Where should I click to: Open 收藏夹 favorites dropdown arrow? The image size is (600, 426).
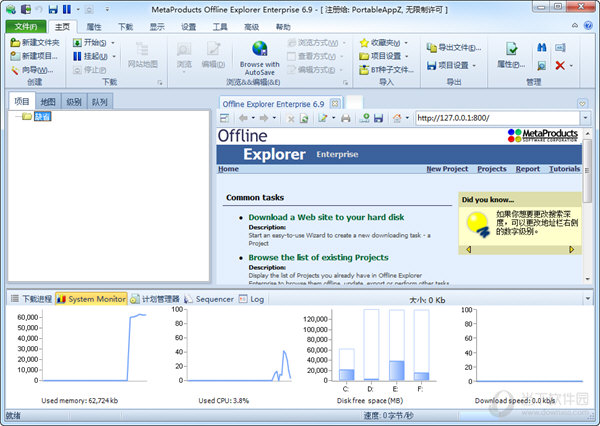point(406,42)
